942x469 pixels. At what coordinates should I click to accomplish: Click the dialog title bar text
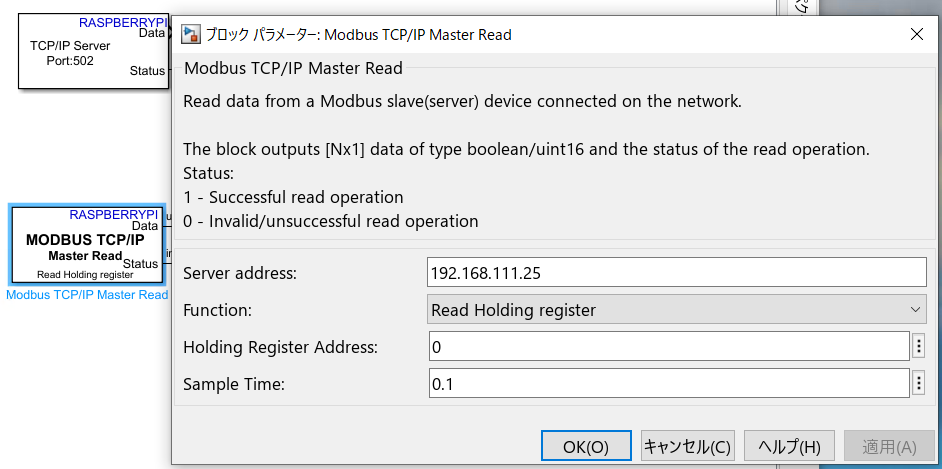point(358,35)
